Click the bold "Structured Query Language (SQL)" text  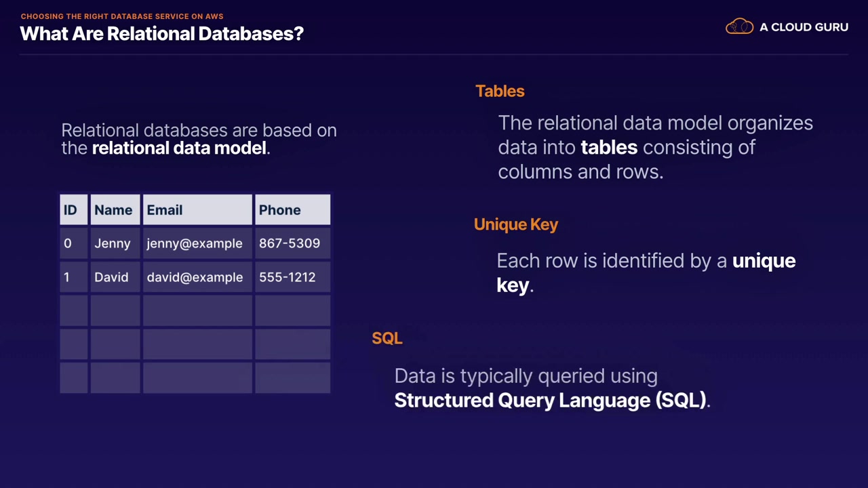pyautogui.click(x=550, y=401)
